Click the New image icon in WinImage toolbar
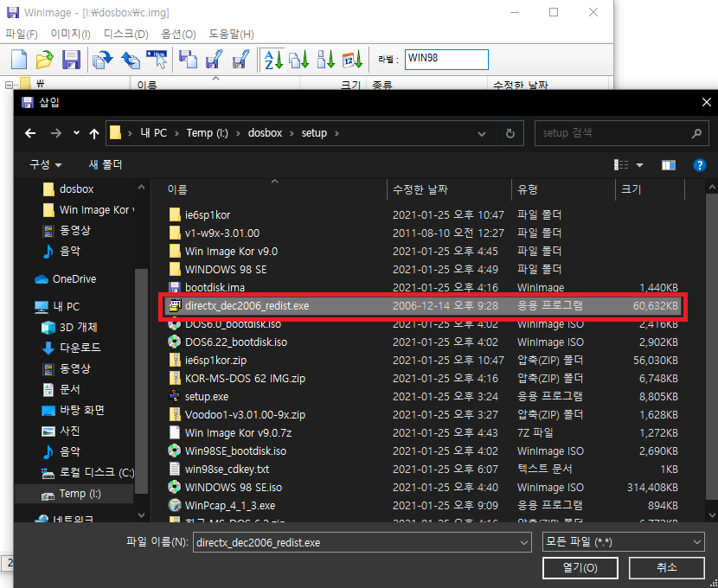 [x=19, y=60]
